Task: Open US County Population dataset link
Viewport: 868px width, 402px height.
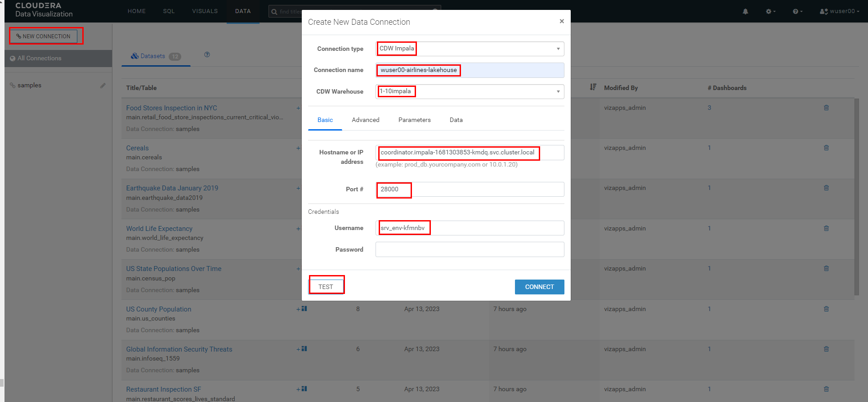Action: (x=158, y=309)
